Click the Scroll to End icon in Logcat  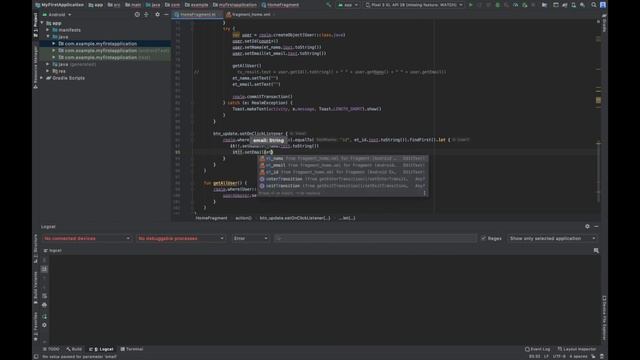44,269
